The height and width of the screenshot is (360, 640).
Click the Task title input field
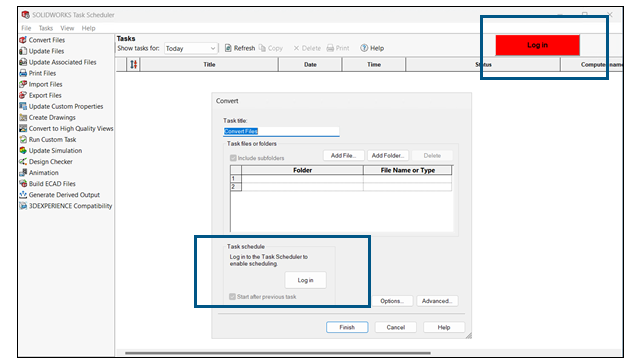point(281,131)
